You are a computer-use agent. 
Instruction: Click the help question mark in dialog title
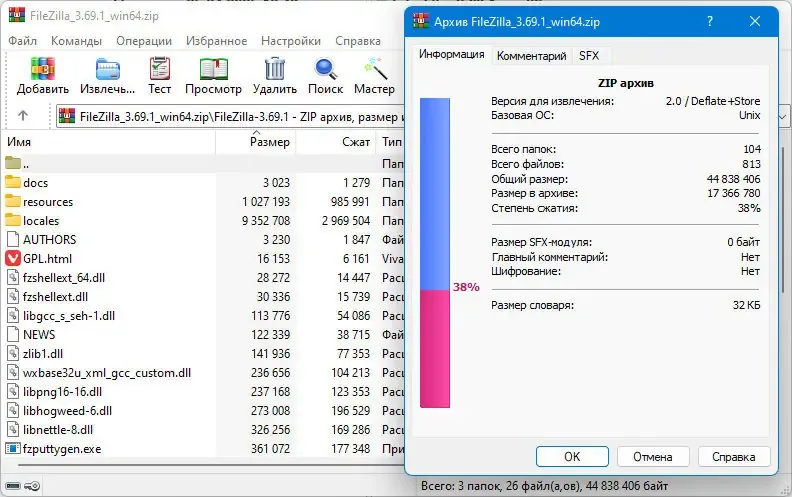(710, 21)
